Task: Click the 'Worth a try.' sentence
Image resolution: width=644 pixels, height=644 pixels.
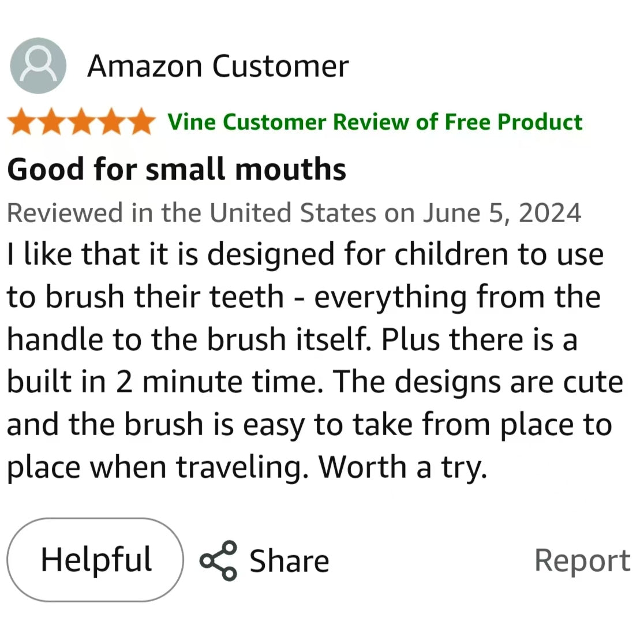Action: [x=403, y=467]
